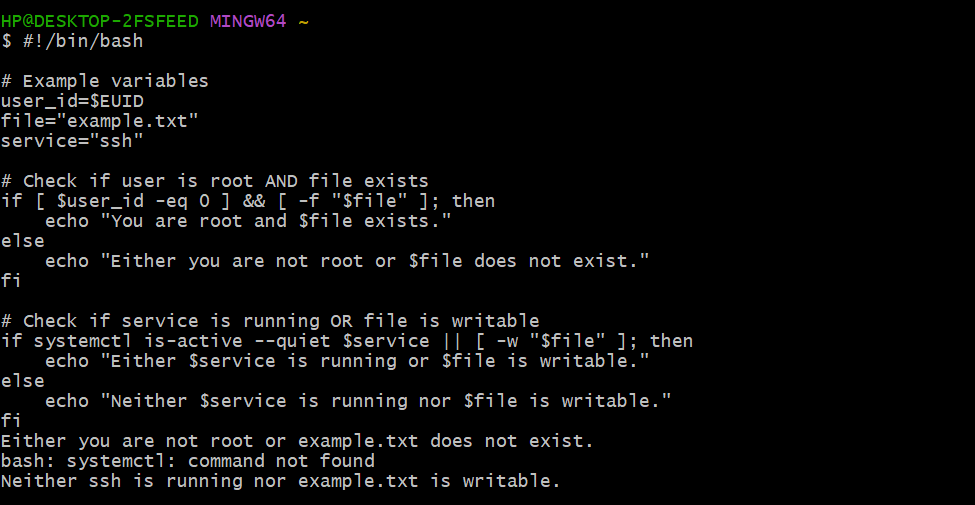Click the if line containing '-eq 0'

[x=248, y=201]
